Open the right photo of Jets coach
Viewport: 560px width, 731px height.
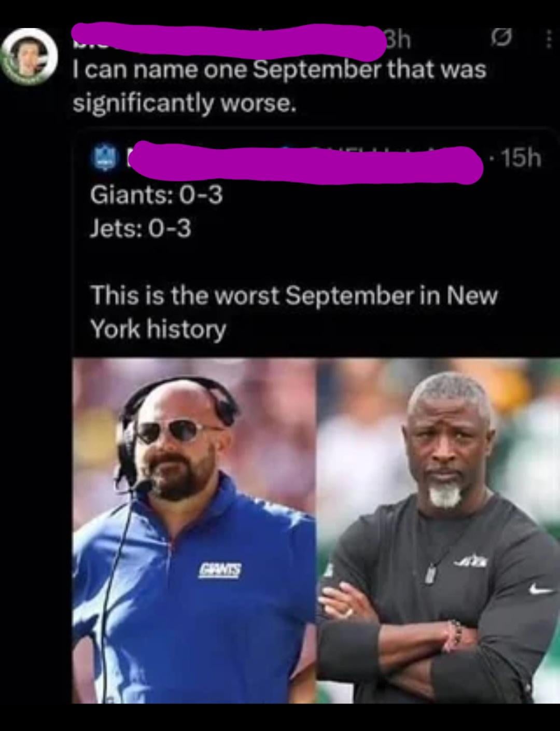coord(438,530)
